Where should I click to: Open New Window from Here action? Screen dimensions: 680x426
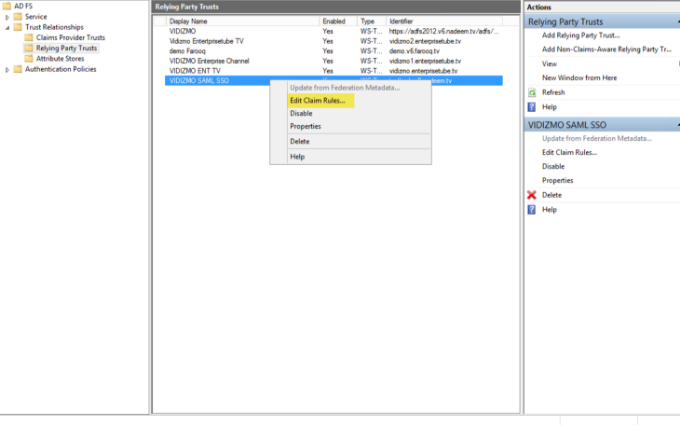[x=579, y=77]
